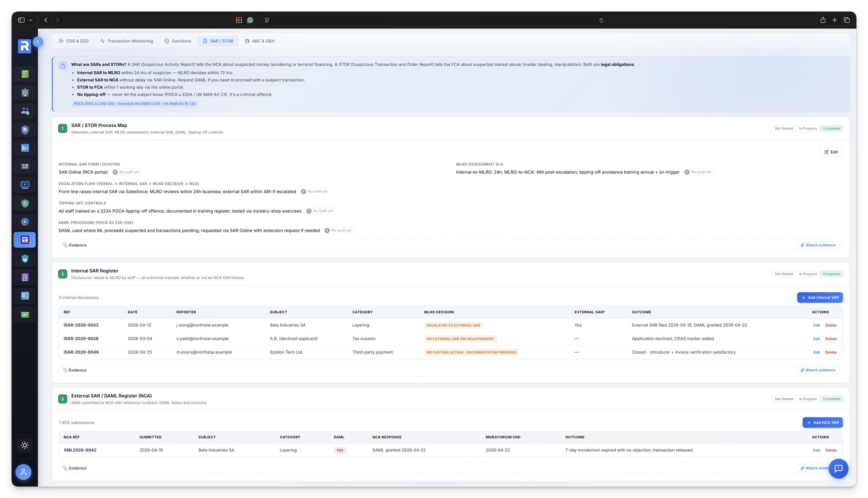Show the browser tab overview icon
Image resolution: width=868 pixels, height=498 pixels.
click(846, 20)
